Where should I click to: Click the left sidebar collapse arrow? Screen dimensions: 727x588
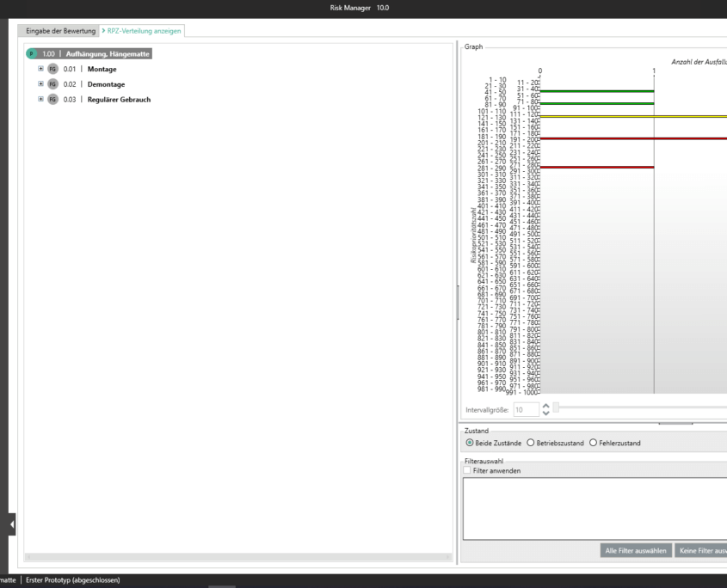point(12,524)
